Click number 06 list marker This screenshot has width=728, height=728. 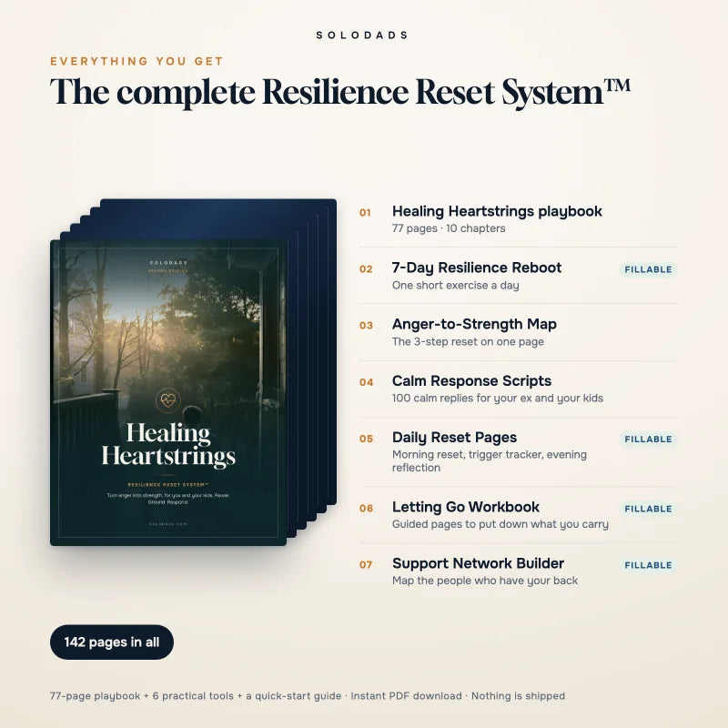tap(366, 509)
